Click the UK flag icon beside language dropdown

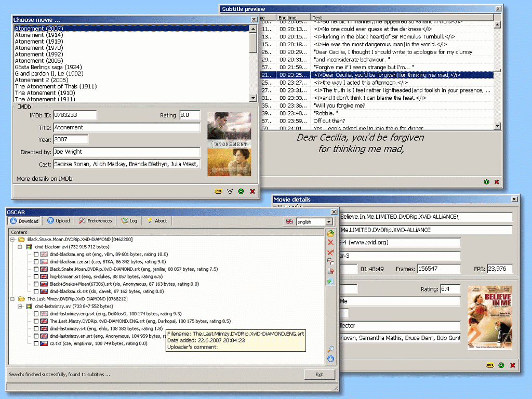289,221
